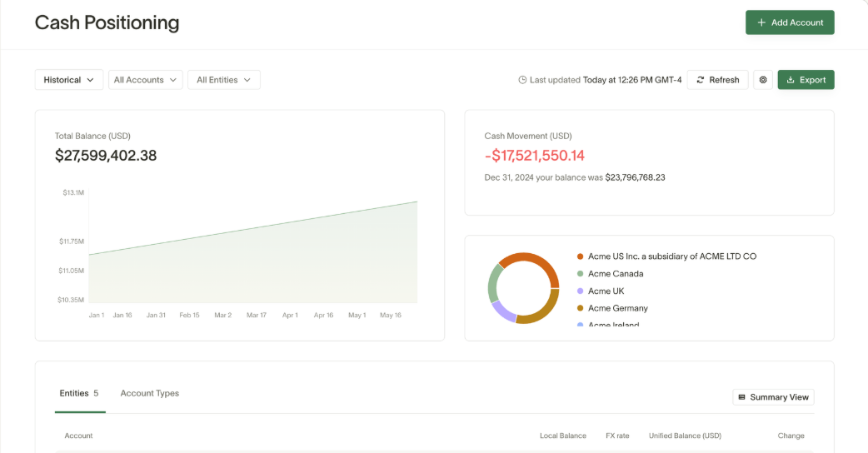The height and width of the screenshot is (453, 868).
Task: Toggle the Summary View button
Action: tap(773, 397)
